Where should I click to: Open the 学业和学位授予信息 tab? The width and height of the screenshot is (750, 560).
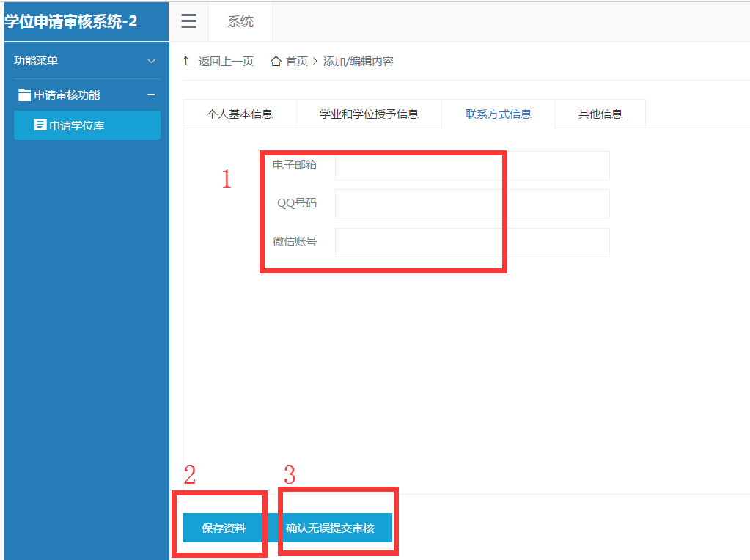[368, 113]
